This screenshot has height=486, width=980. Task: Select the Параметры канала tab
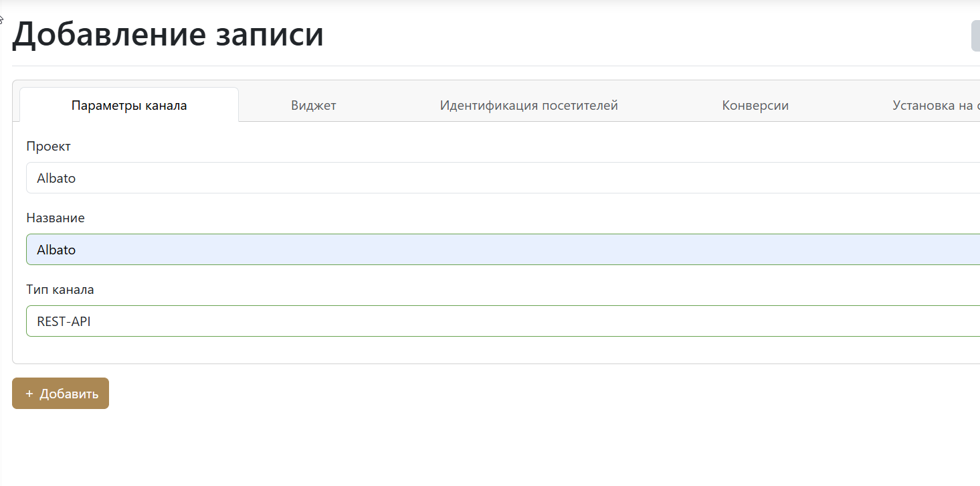click(x=129, y=106)
